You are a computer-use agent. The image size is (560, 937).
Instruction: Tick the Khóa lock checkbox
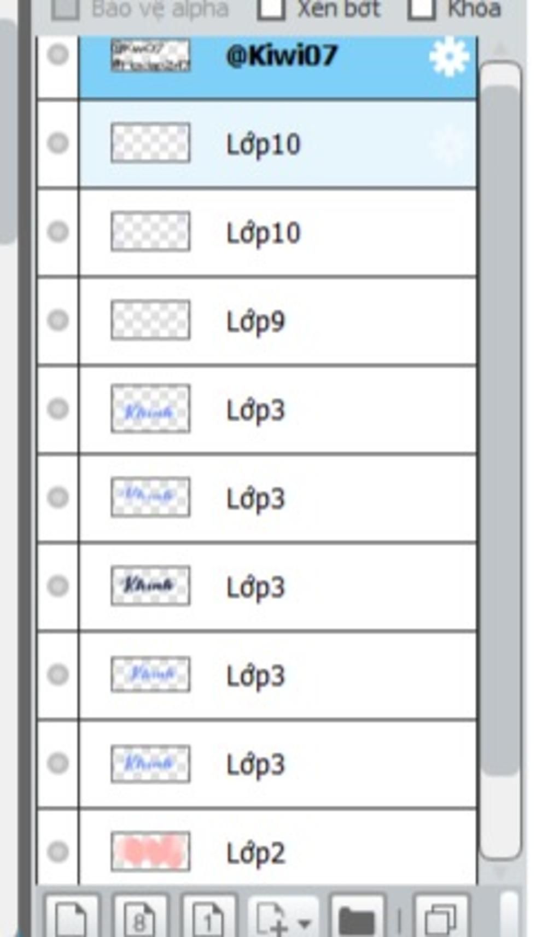tap(421, 8)
